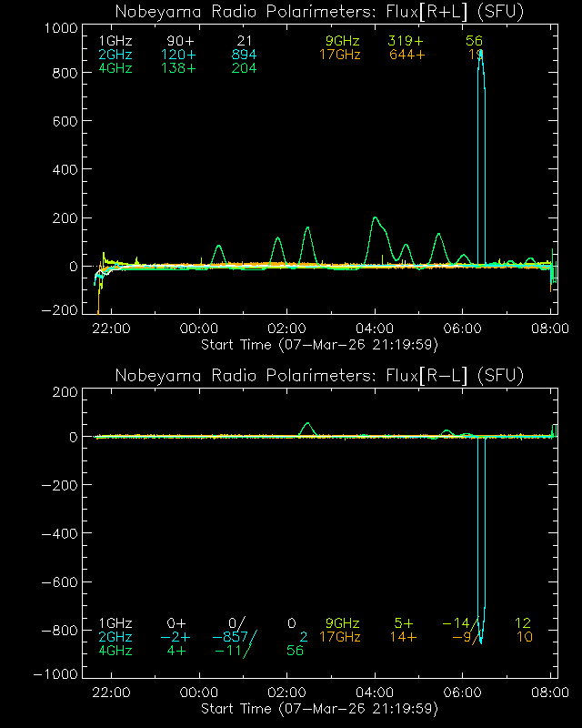Click the tallest green 4GHz peak near 04:00

375,218
